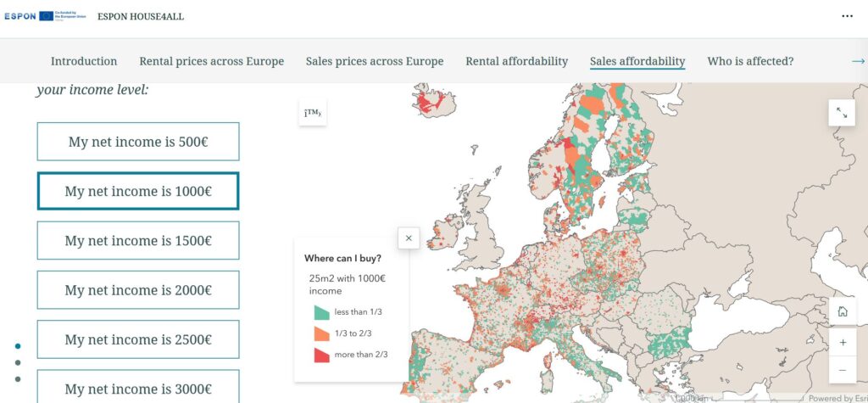Select the 2500€ net income button

coord(138,339)
